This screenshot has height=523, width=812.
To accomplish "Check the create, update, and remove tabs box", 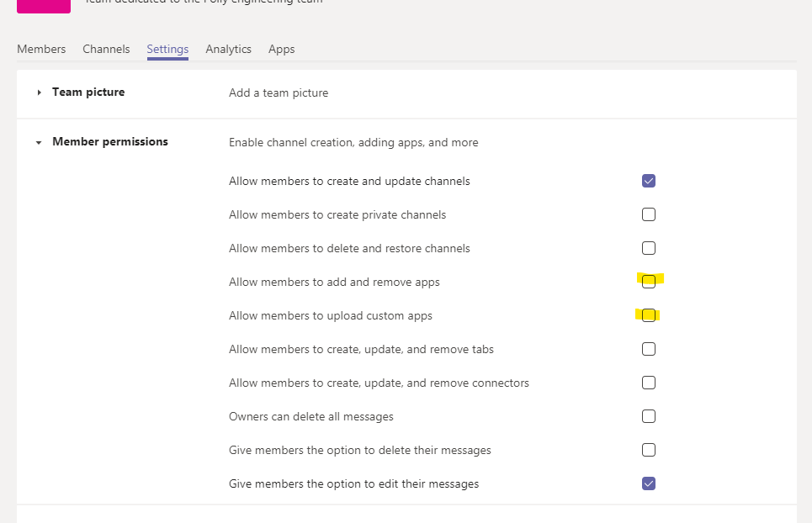I will (x=648, y=349).
